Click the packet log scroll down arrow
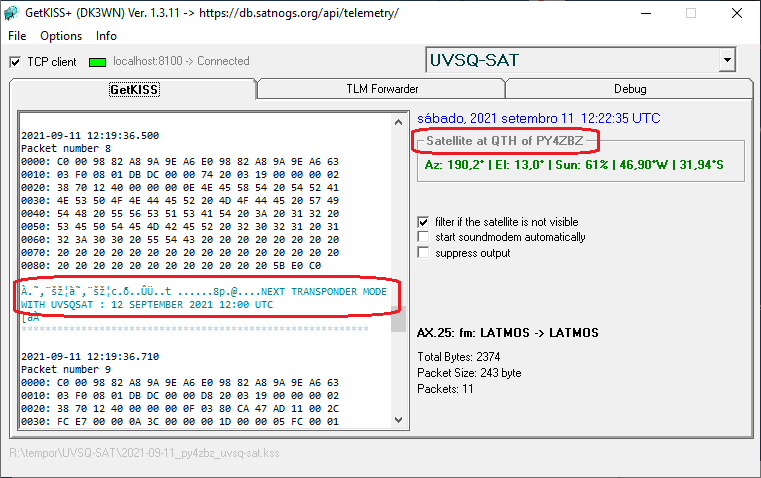This screenshot has height=478, width=761. point(398,420)
